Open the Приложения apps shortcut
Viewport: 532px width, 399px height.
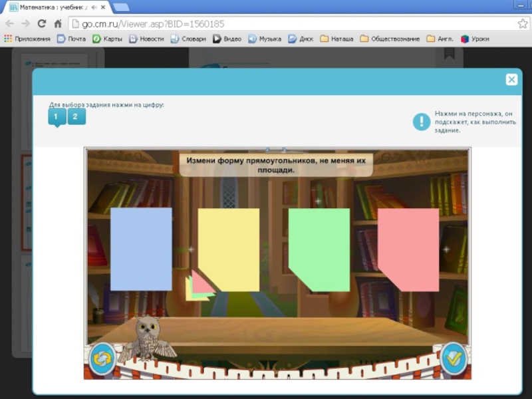(x=27, y=39)
